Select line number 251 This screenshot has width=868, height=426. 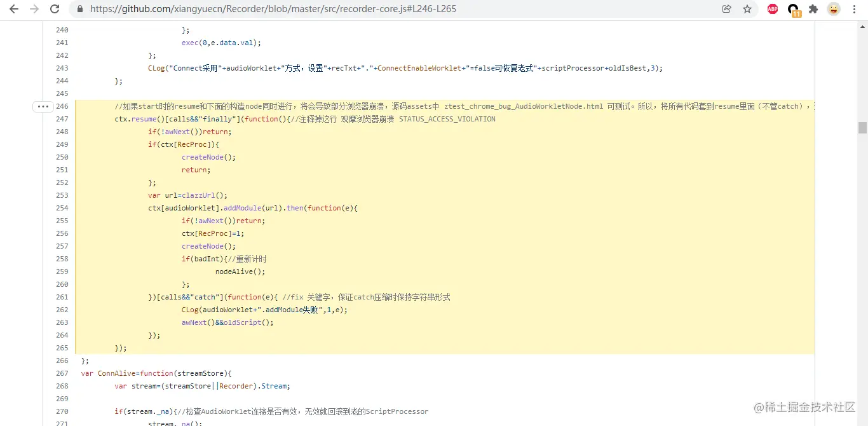tap(62, 170)
